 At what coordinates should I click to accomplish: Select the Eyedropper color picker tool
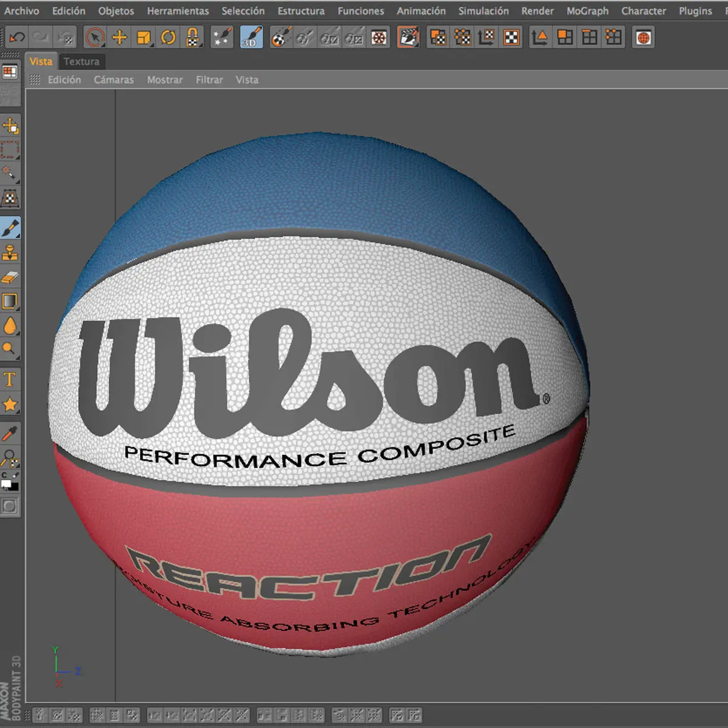click(x=10, y=433)
